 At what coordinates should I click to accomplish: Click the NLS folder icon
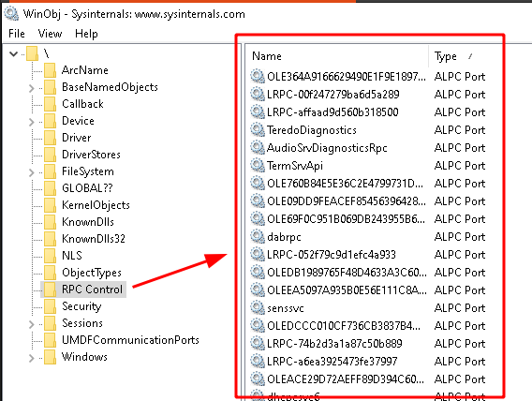click(x=50, y=256)
